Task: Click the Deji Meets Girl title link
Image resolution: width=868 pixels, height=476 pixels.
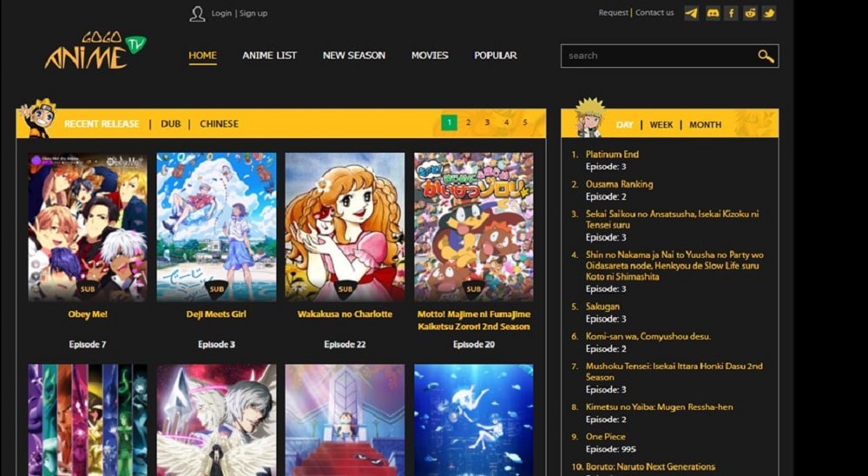Action: (x=216, y=314)
